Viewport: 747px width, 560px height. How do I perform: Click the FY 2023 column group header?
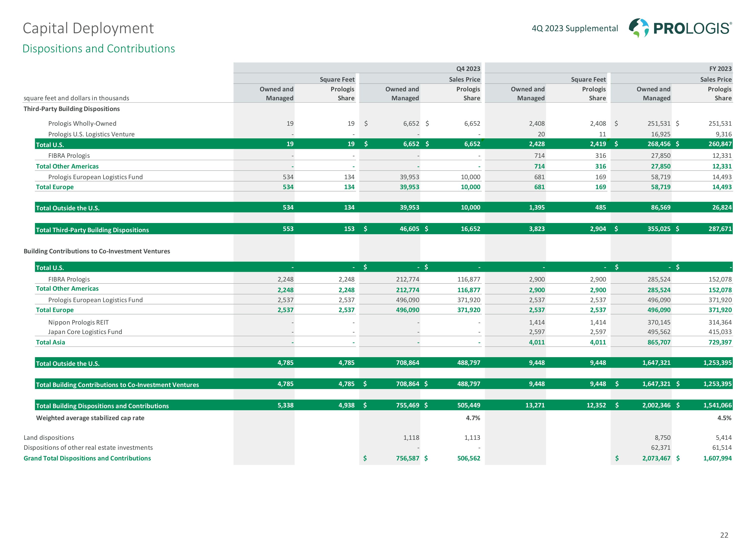(x=720, y=69)
